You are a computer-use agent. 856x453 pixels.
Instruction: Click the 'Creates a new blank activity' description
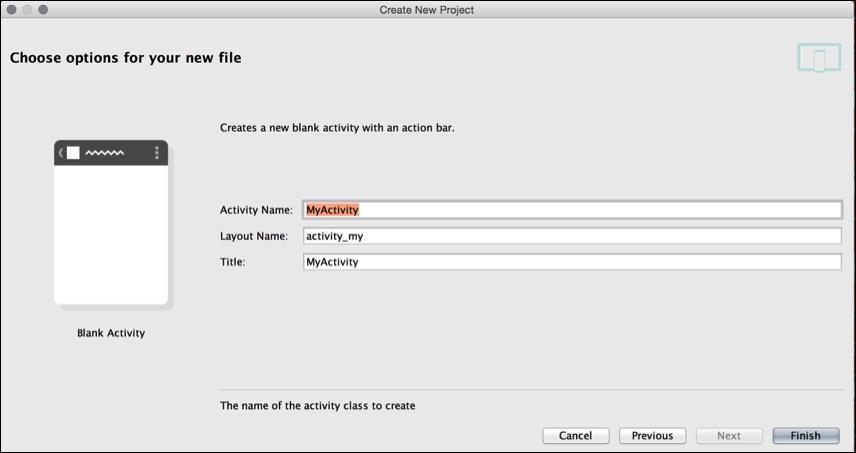pos(337,129)
